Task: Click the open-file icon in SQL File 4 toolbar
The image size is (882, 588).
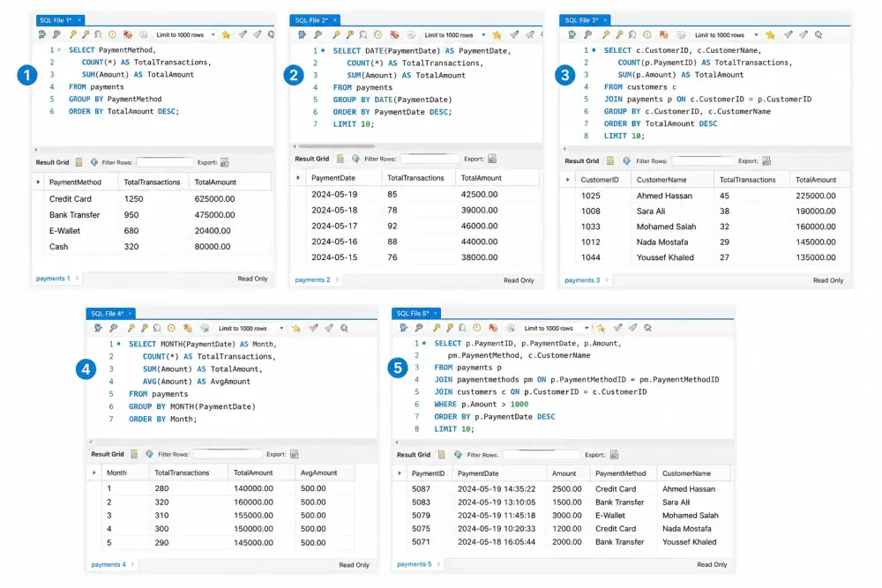Action: (99, 328)
